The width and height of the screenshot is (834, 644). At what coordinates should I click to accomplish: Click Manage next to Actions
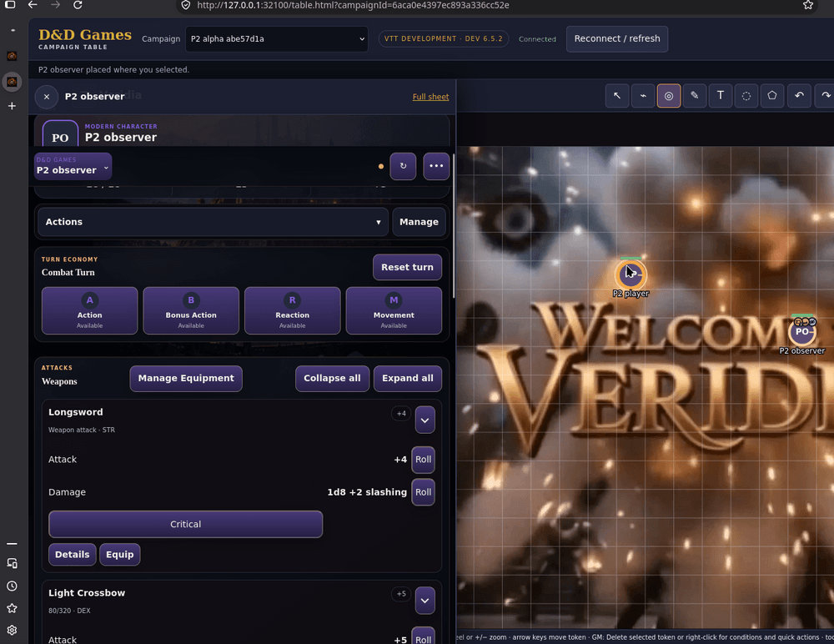(420, 222)
